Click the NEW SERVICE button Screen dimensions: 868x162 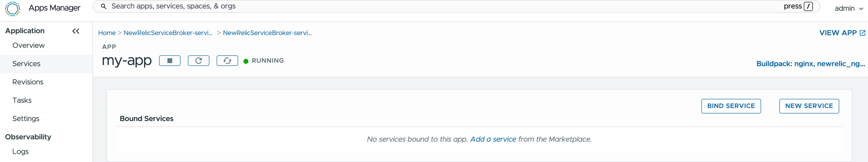809,106
